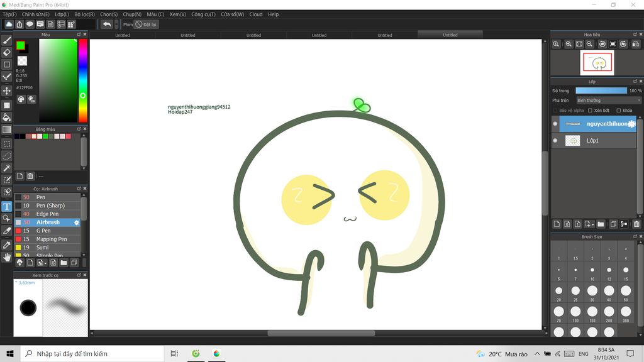
Task: Enable Xén bớt checkbox
Action: coord(590,111)
